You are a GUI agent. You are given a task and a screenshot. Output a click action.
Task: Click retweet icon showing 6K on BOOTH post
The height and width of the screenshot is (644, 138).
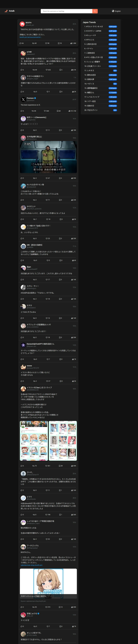(33, 43)
